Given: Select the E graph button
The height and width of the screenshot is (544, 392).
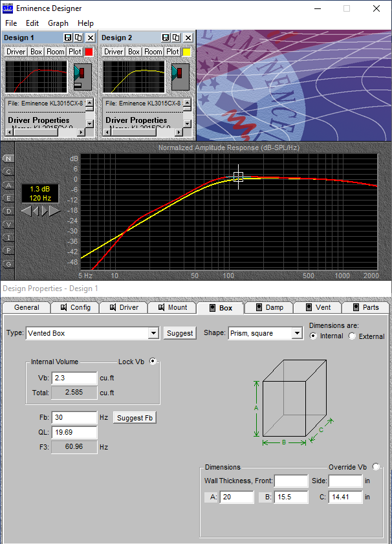Looking at the screenshot, I should click(x=8, y=198).
